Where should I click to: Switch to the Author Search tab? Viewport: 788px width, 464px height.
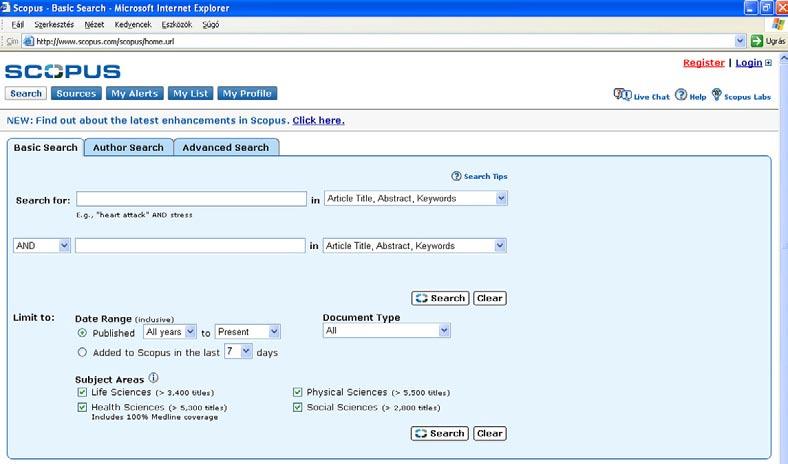(128, 147)
